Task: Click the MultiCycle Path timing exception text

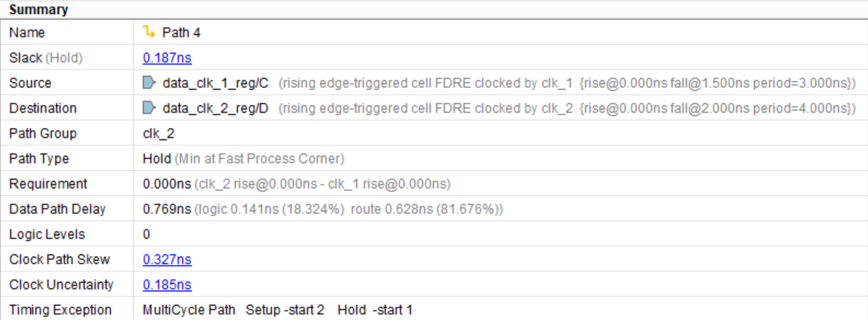Action: [188, 310]
